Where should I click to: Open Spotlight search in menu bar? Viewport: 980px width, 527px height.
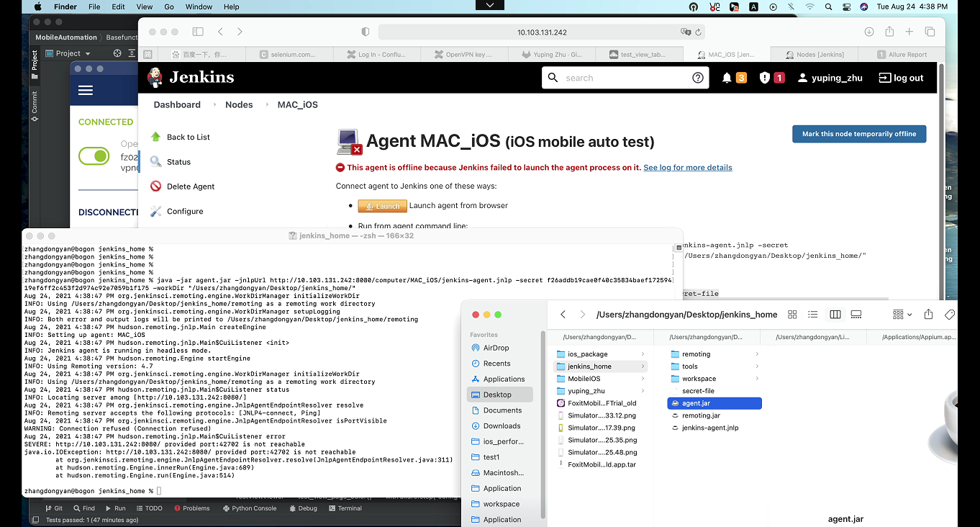(828, 6)
